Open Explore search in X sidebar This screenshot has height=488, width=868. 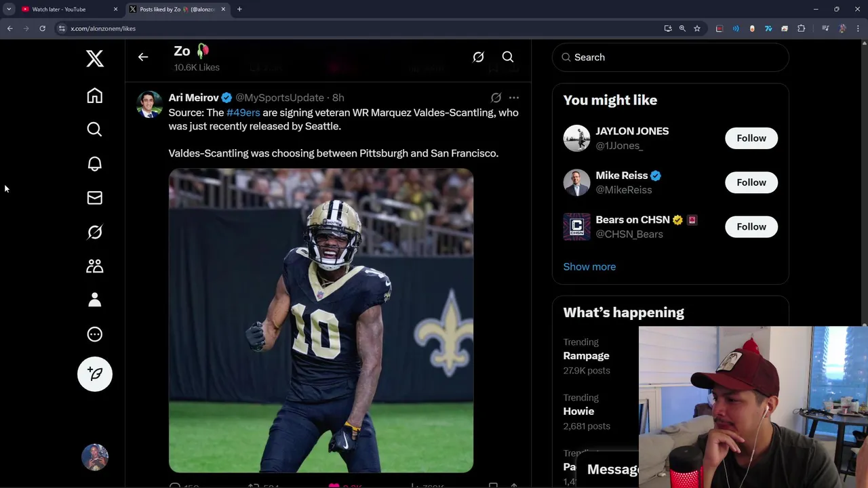tap(95, 129)
